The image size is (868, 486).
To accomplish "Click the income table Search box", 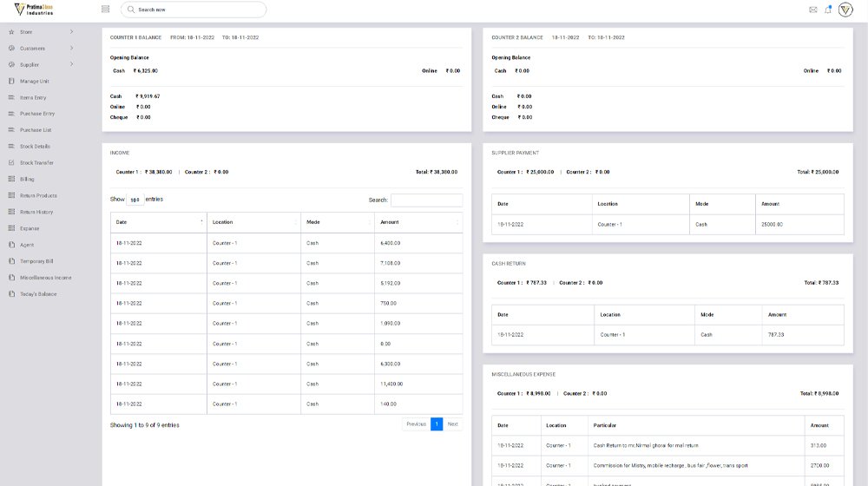I will tap(426, 200).
